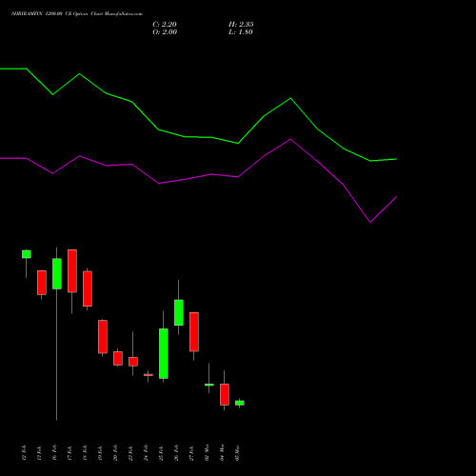The width and height of the screenshot is (476, 476).
Task: Select the thin red doji candle for 24 Feb
Action: click(x=149, y=375)
